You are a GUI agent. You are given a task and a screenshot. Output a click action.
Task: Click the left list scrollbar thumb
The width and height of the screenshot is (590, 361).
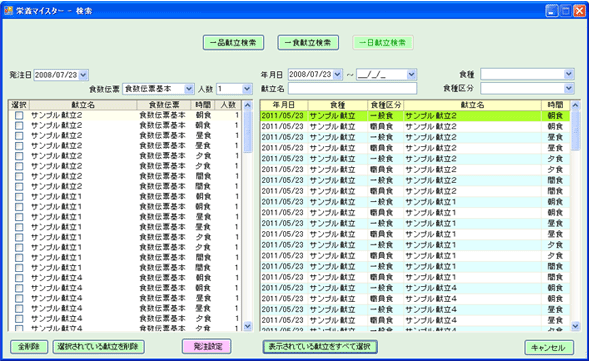click(x=248, y=132)
